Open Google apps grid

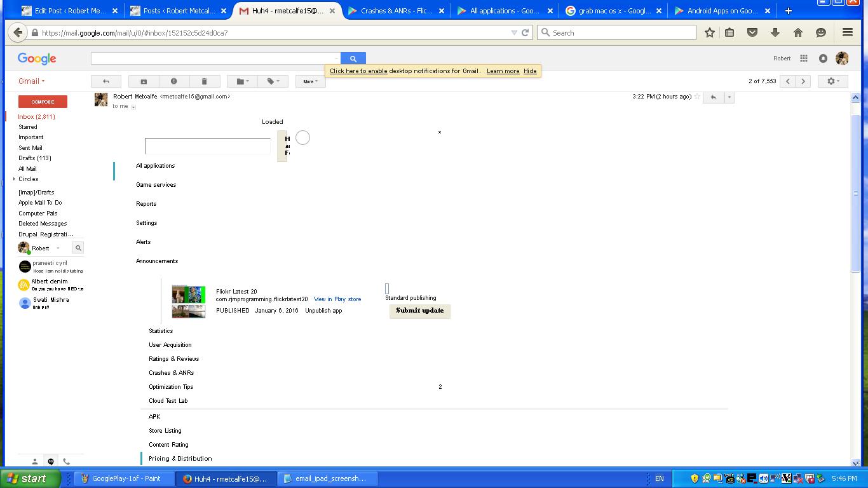pos(803,58)
